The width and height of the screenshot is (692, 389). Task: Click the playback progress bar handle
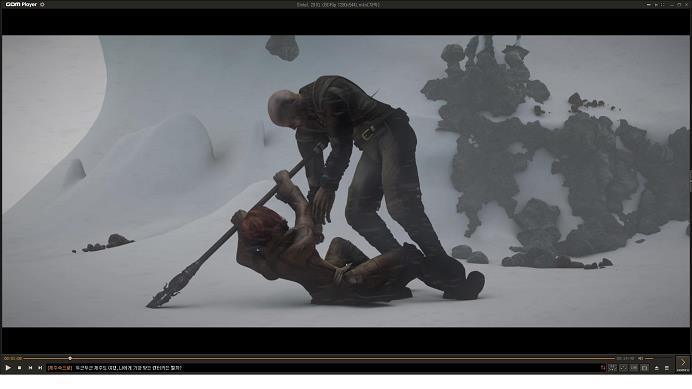70,359
